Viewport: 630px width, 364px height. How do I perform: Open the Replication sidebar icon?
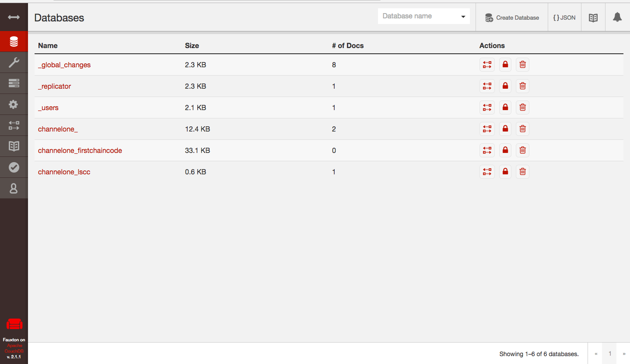click(14, 125)
